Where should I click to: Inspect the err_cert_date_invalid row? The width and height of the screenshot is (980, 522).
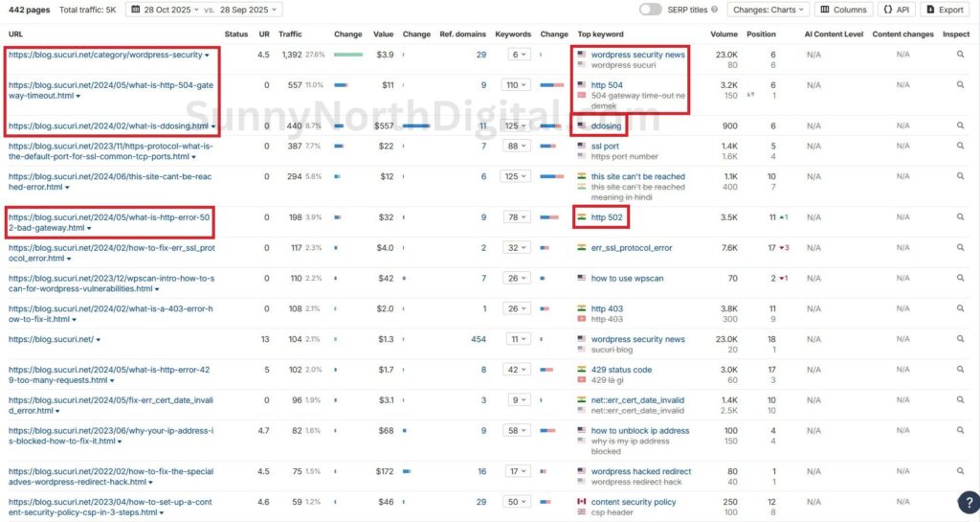960,400
